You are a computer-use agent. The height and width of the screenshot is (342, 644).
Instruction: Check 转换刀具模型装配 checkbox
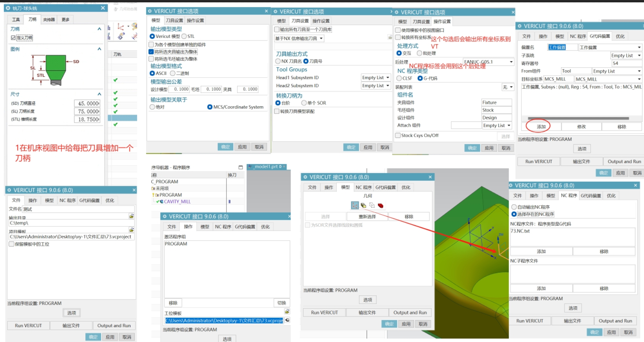277,111
